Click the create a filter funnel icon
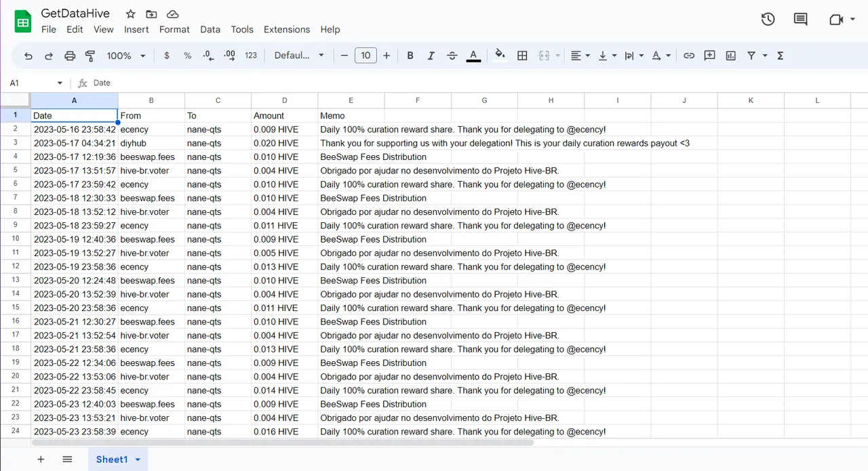Viewport: 868px width, 471px height. 751,56
